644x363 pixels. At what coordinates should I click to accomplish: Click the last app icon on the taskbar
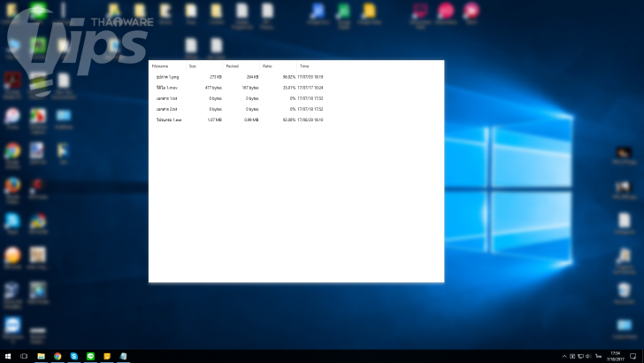(123, 356)
